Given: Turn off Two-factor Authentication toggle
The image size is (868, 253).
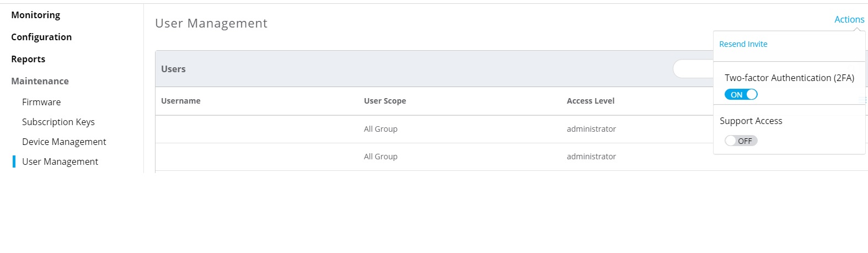Looking at the screenshot, I should pos(741,95).
